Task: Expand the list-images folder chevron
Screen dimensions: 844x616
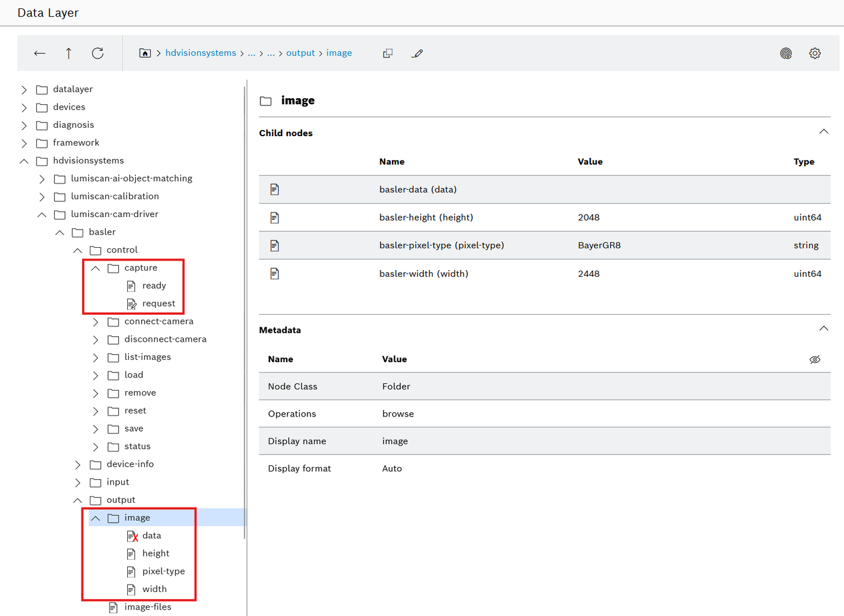Action: point(95,357)
